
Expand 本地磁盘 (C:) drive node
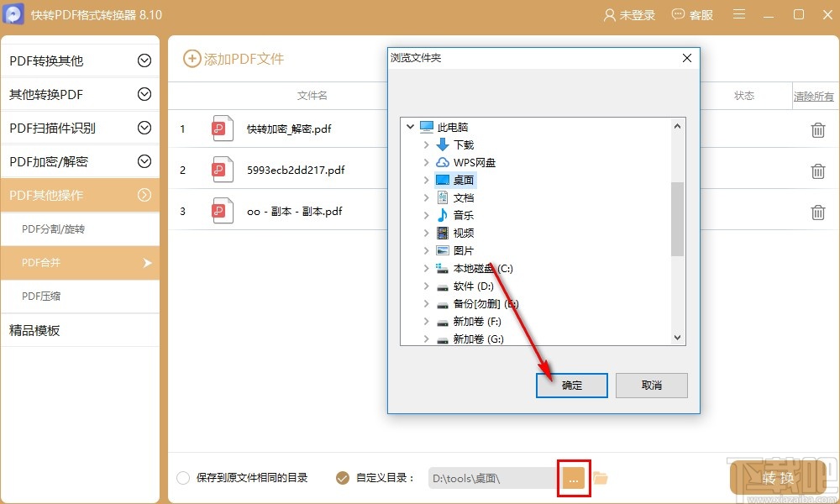(427, 268)
